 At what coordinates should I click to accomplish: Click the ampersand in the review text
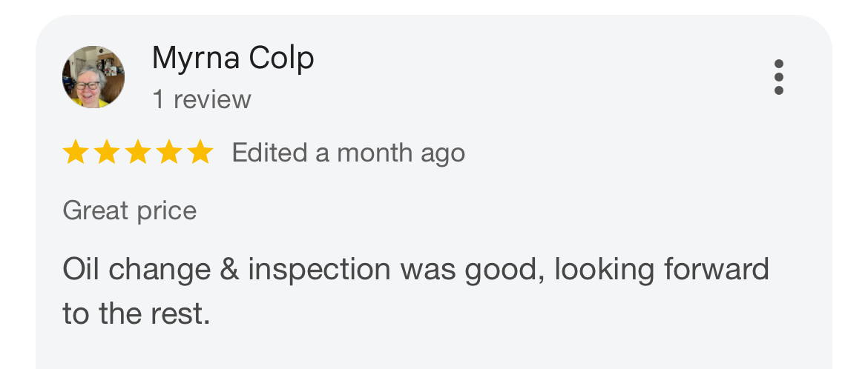[229, 269]
